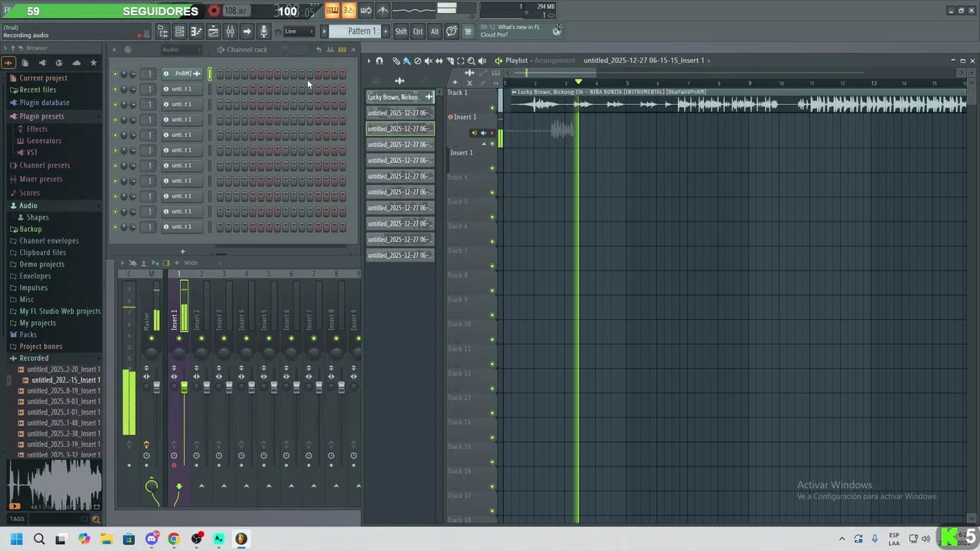The image size is (980, 551).
Task: Click the Master mixer fader
Action: coord(157,389)
